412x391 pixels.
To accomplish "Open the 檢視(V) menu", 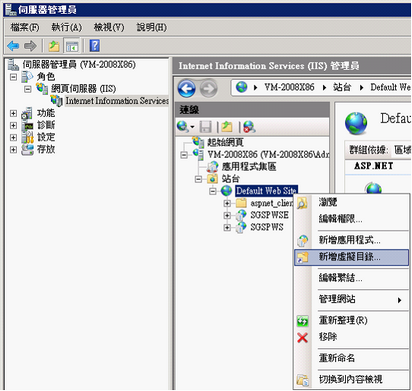I will (109, 27).
